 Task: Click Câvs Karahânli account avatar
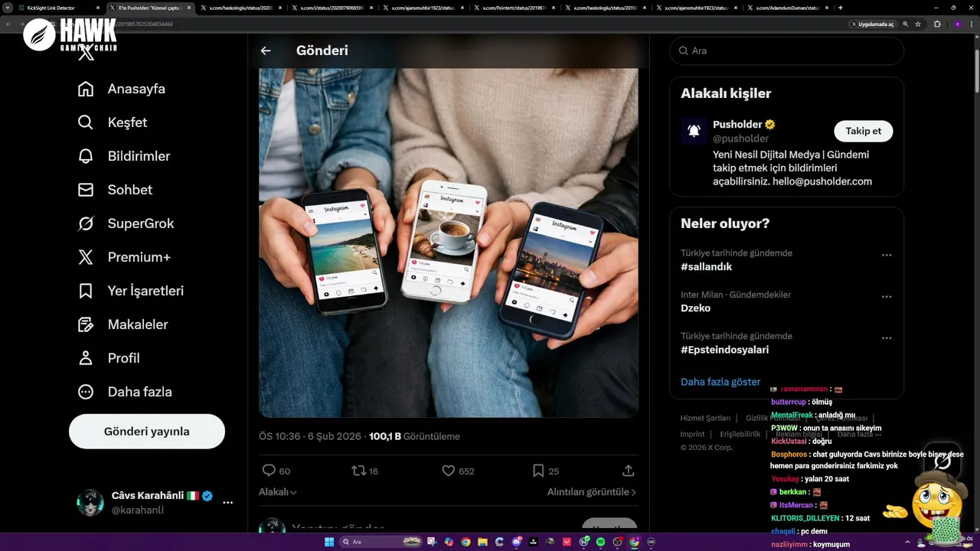click(90, 503)
